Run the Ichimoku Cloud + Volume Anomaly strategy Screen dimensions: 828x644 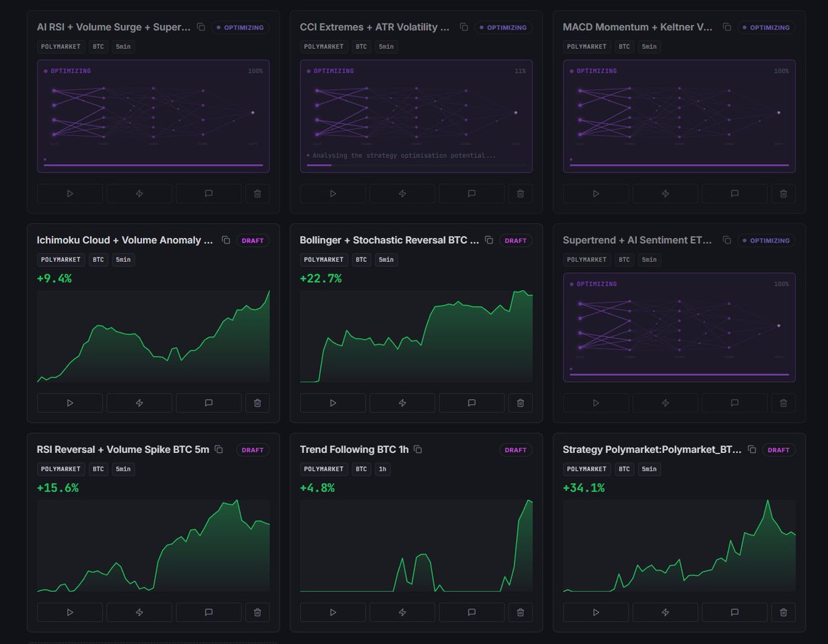pos(70,403)
